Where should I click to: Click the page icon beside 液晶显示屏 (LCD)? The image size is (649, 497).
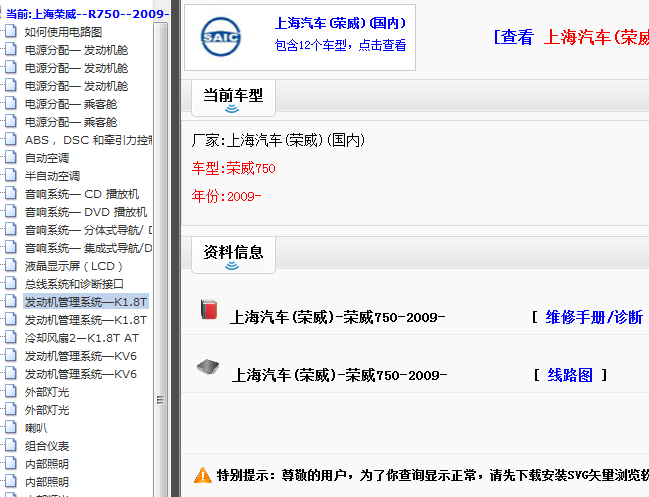(11, 266)
